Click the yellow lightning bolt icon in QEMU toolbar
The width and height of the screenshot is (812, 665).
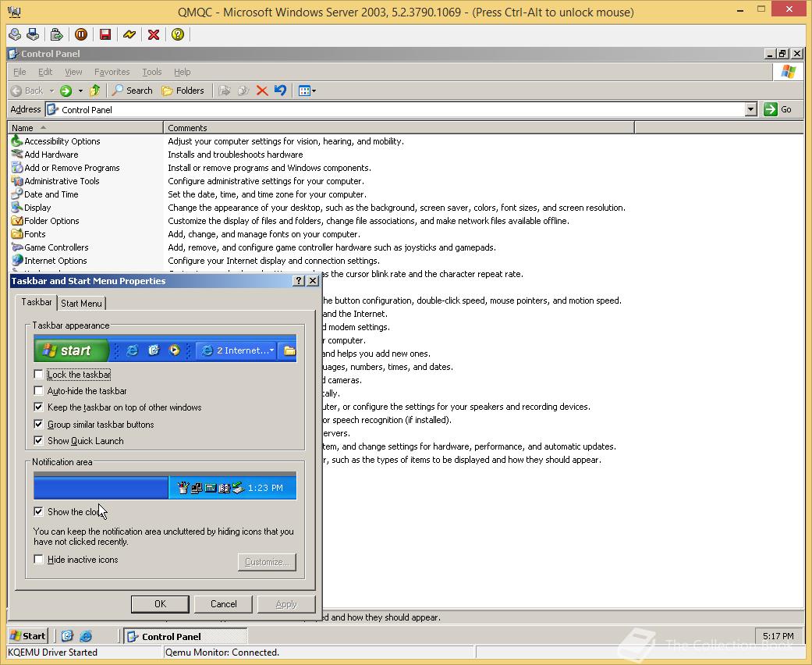(x=129, y=34)
